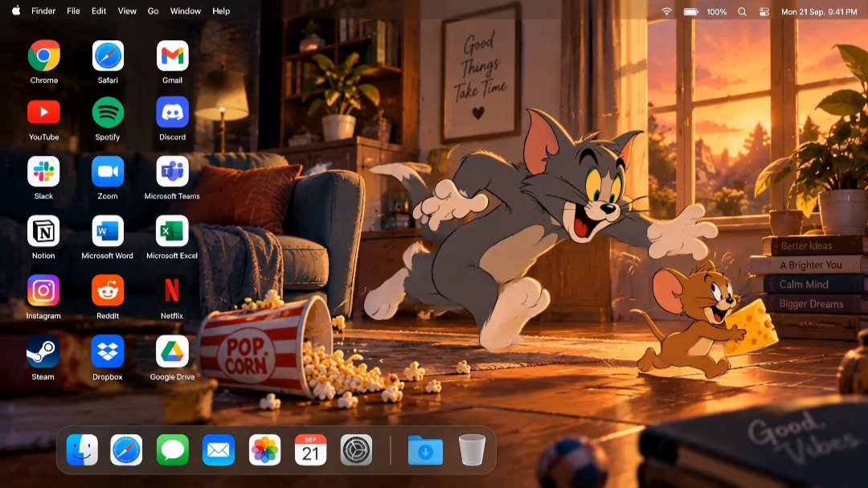This screenshot has width=868, height=488.
Task: Launch Photos from the Dock
Action: pyautogui.click(x=264, y=449)
